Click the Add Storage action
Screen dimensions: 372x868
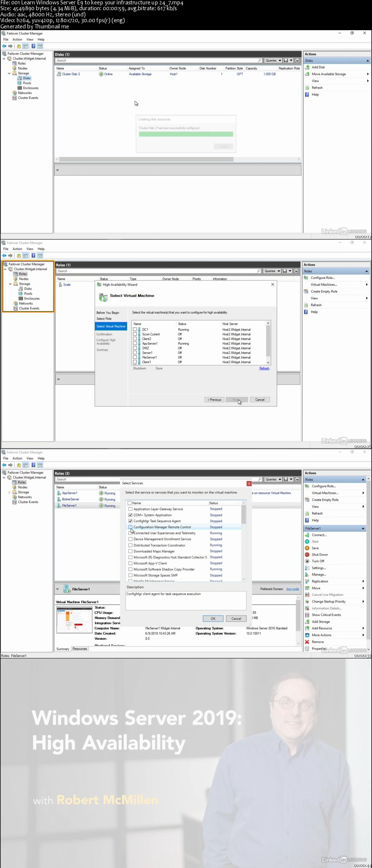[321, 622]
